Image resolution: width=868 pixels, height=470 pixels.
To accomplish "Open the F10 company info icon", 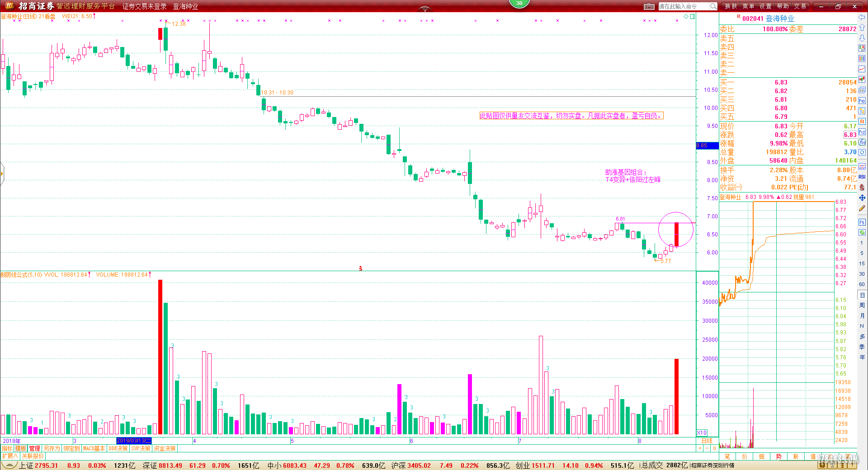I will coord(862,100).
